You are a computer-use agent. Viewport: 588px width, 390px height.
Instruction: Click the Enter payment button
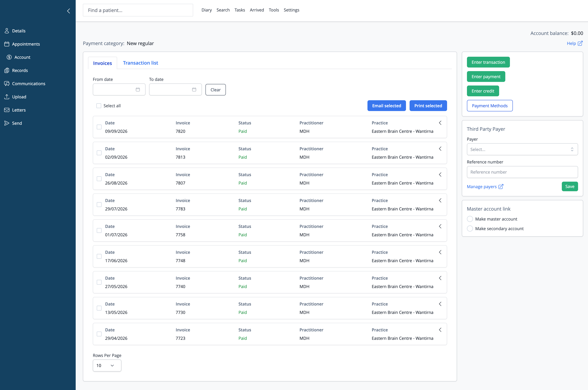click(486, 77)
